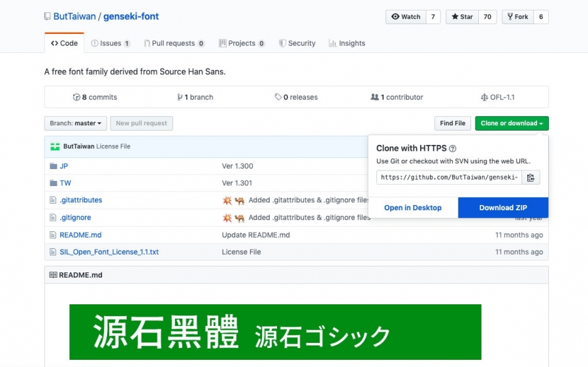Fork the repository

click(518, 17)
